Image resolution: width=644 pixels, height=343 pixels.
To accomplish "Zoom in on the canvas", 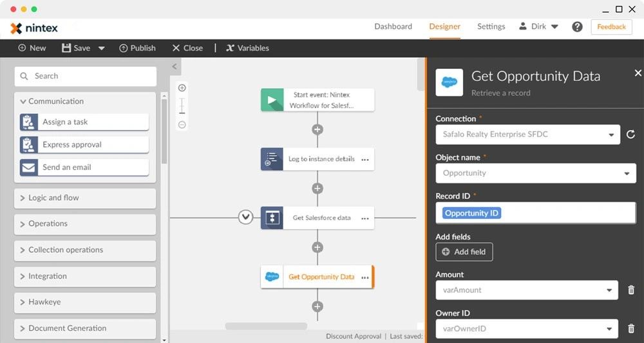I will 182,88.
